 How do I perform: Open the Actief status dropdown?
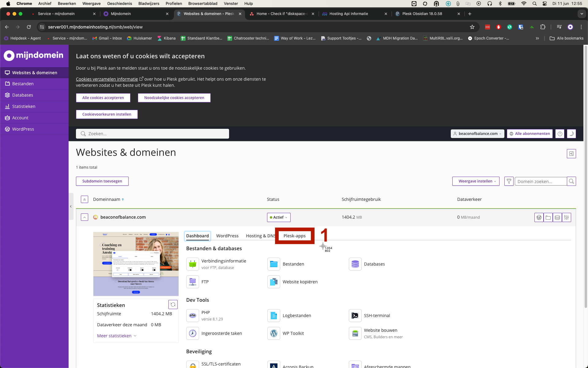pos(279,217)
